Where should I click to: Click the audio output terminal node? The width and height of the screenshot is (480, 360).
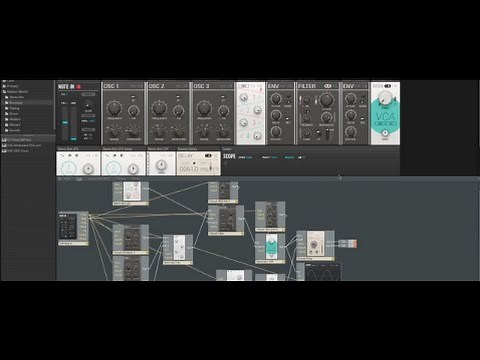[348, 244]
